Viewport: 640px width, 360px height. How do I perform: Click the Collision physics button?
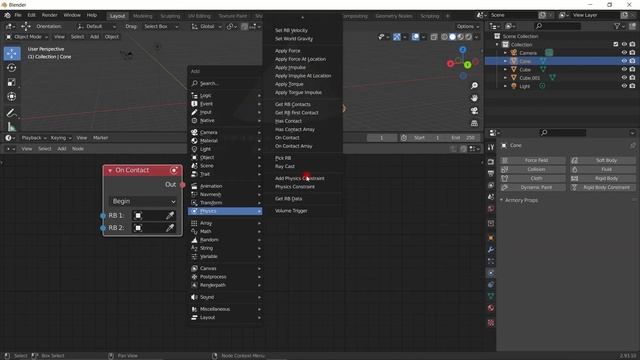tap(533, 169)
